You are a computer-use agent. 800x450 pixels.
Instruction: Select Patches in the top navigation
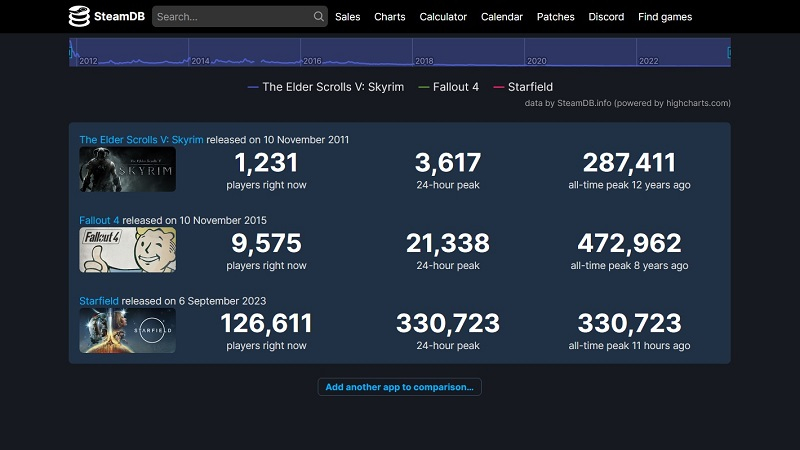(x=555, y=17)
